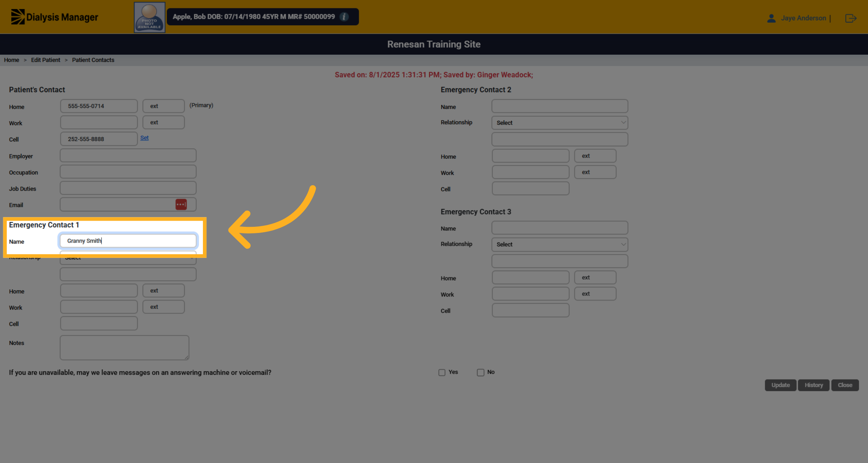Click Emergency Contact 1 Home phone field
Image resolution: width=868 pixels, height=463 pixels.
(x=99, y=290)
